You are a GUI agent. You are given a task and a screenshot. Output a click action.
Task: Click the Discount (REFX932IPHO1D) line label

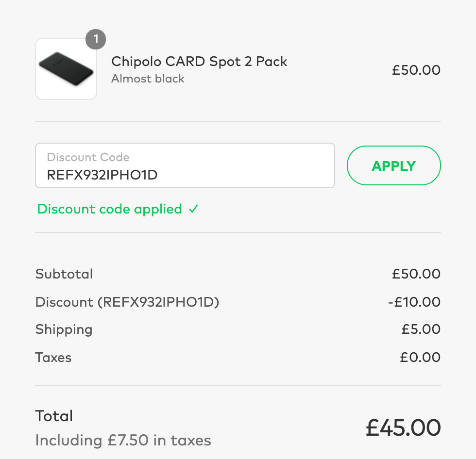pyautogui.click(x=127, y=302)
